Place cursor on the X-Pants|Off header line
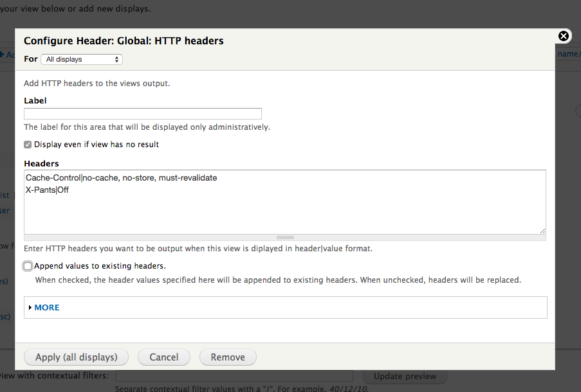The image size is (581, 392). click(x=48, y=190)
